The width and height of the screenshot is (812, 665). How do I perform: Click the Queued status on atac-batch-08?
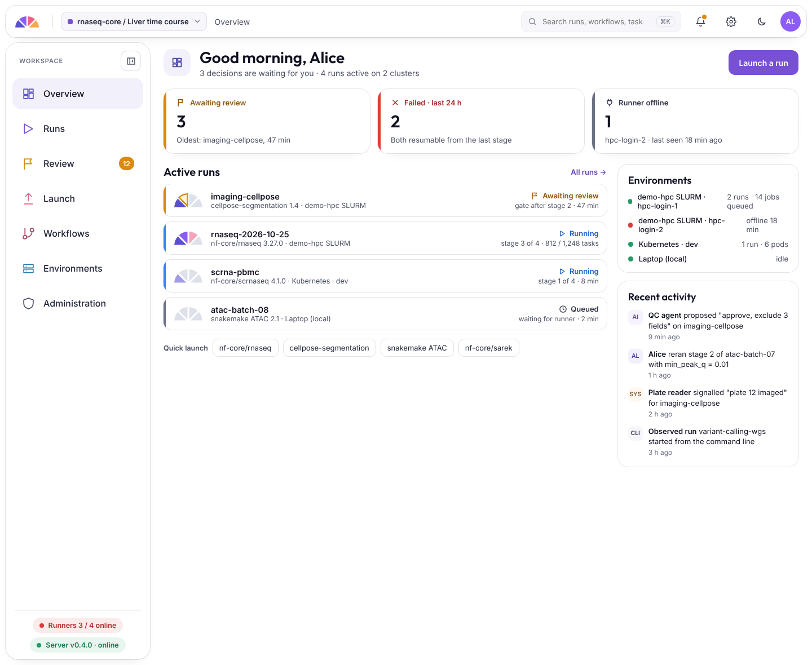point(579,309)
